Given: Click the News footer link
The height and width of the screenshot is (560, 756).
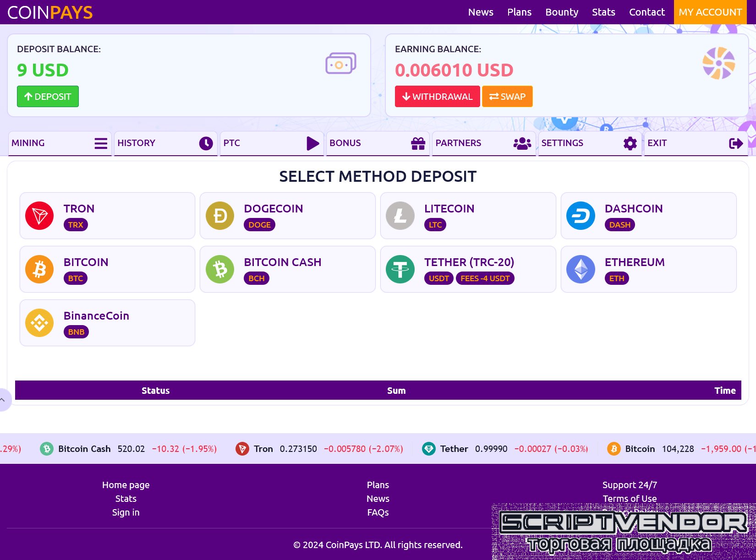Looking at the screenshot, I should click(378, 499).
